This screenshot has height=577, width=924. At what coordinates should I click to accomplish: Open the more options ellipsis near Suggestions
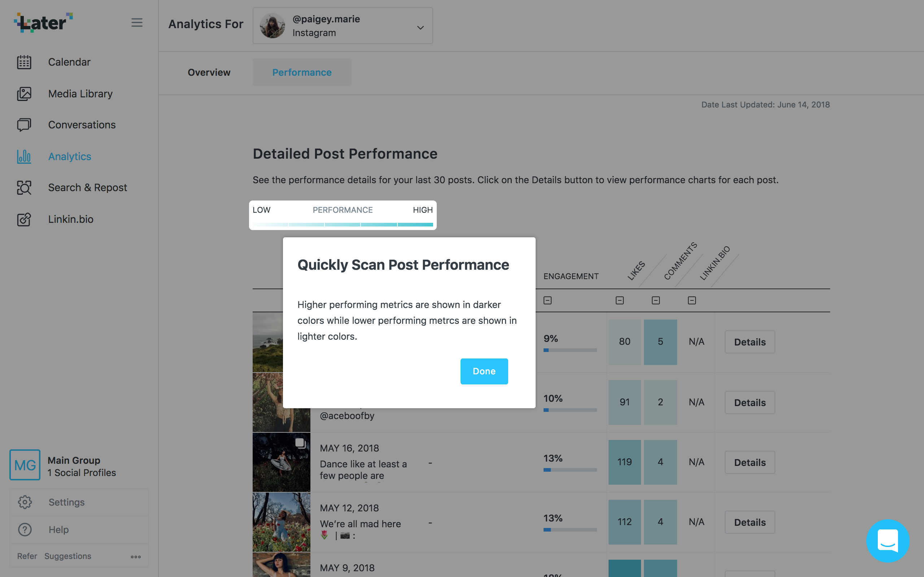tap(136, 557)
